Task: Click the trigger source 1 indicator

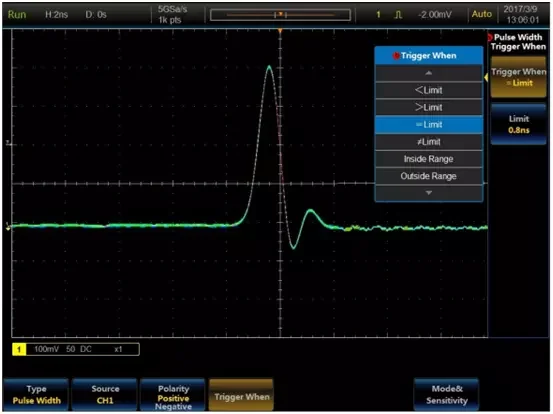Action: point(378,14)
